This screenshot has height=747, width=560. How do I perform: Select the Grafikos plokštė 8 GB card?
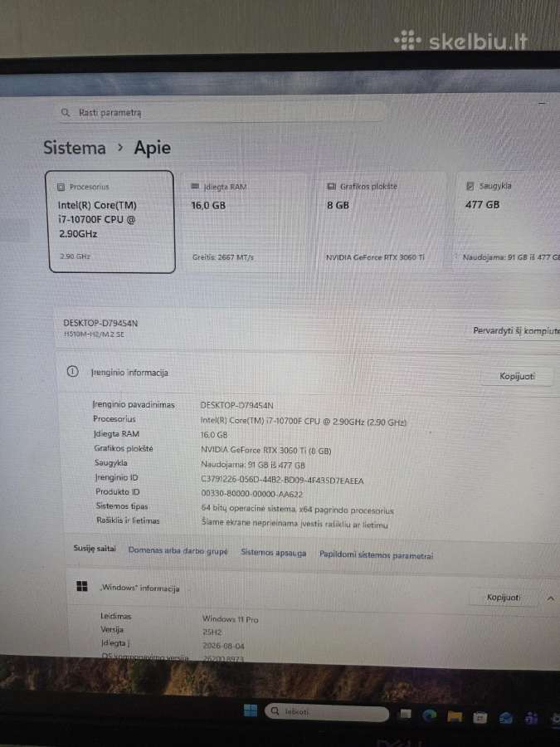[x=382, y=222]
